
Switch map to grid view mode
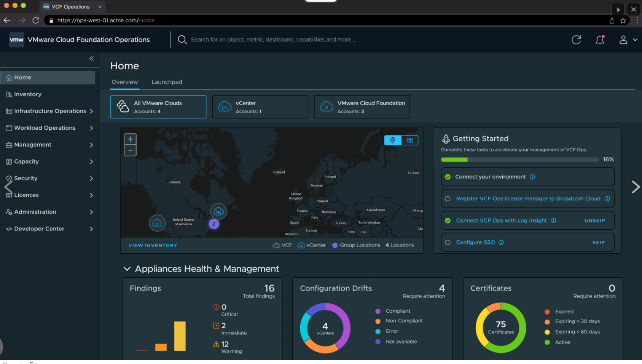coord(410,140)
